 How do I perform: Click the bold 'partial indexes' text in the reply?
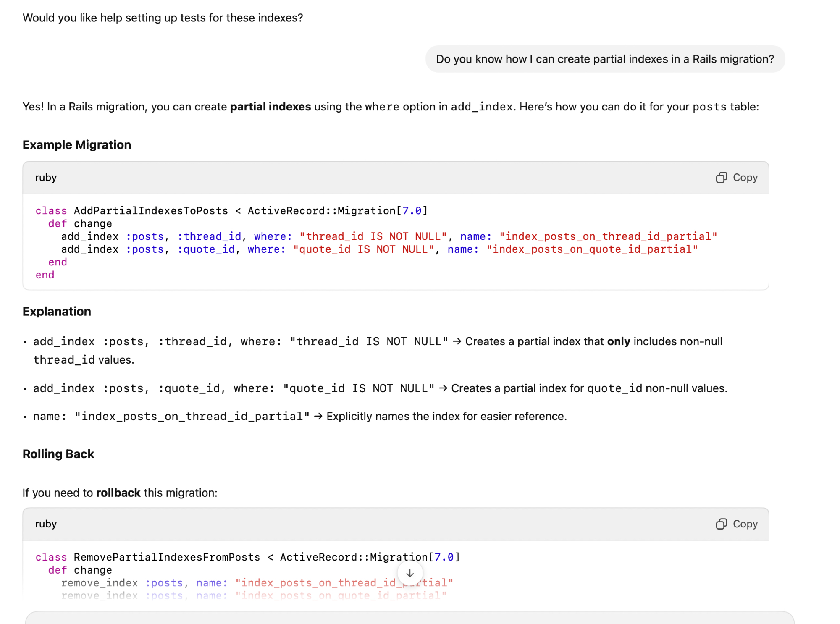(x=270, y=107)
